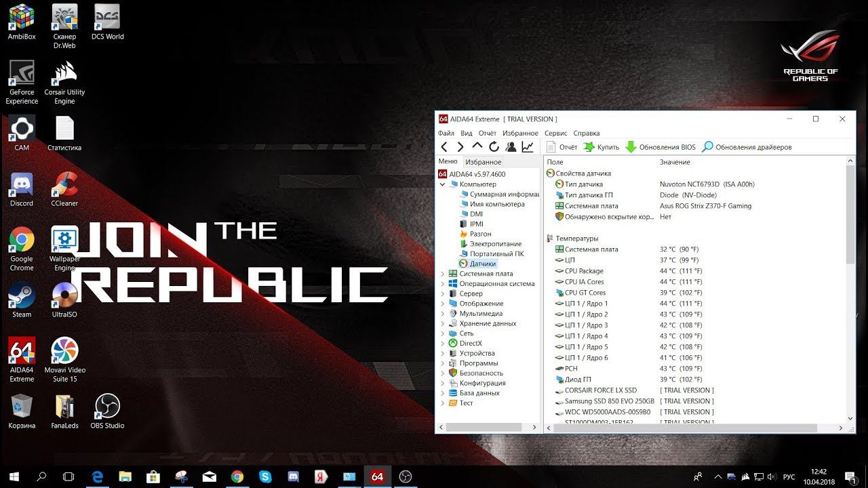The image size is (868, 488).
Task: Select the CAM desktop icon
Action: [x=22, y=133]
